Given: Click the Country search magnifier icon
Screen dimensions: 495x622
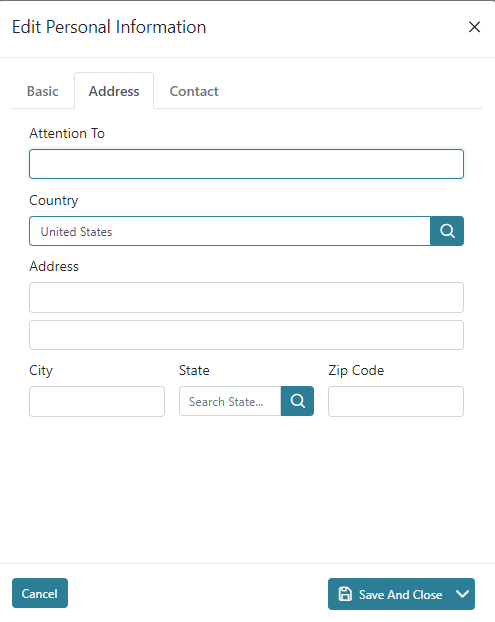Looking at the screenshot, I should pyautogui.click(x=447, y=231).
